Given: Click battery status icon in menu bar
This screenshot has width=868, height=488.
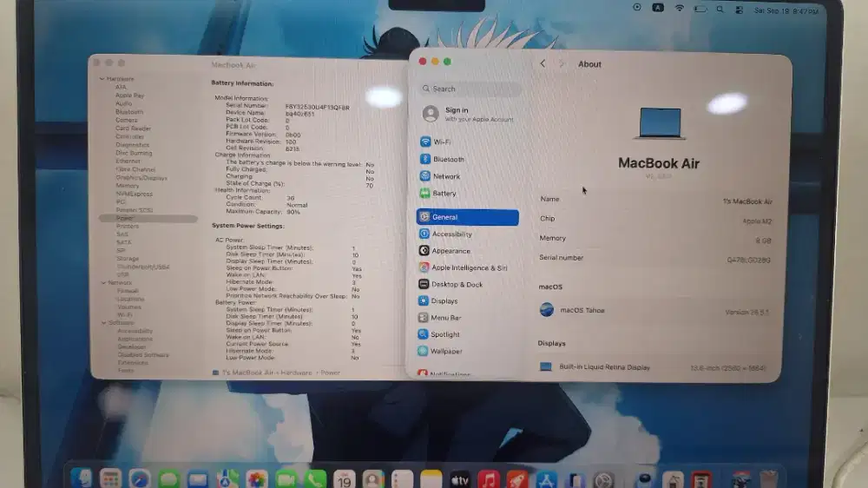Looking at the screenshot, I should 700,9.
